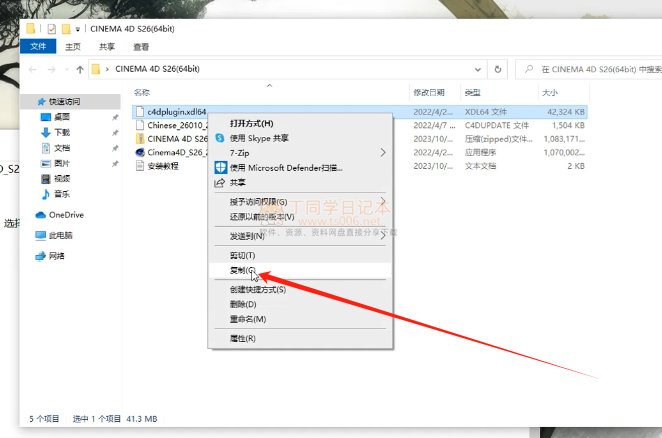Viewport: 662px width, 438px height.
Task: Select 网络 in the navigation pane
Action: (50, 256)
